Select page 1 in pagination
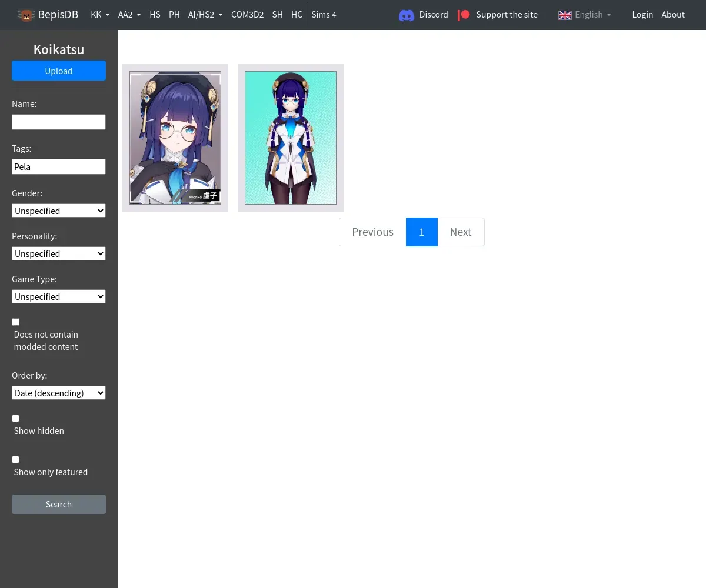The height and width of the screenshot is (588, 706). point(422,232)
